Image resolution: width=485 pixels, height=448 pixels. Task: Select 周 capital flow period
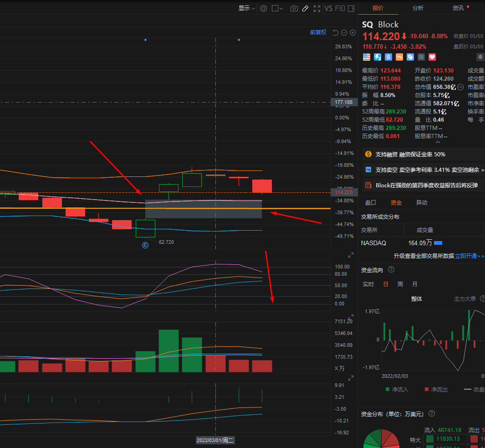pos(400,284)
